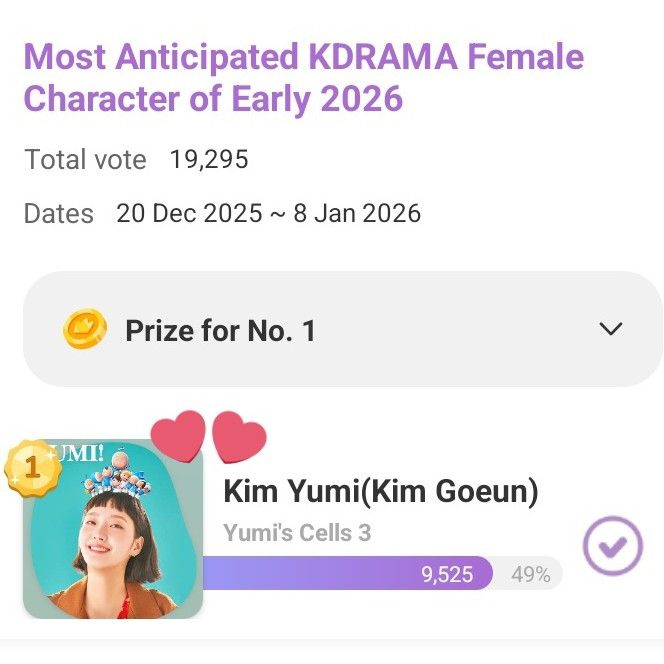Click the 9,525 vote count

447,574
